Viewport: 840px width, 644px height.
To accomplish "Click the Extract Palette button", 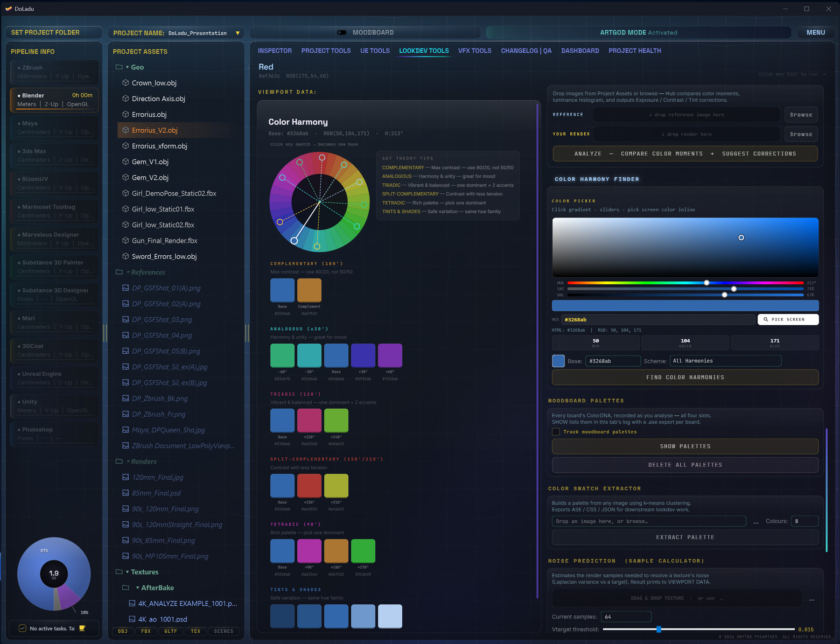I will (x=685, y=537).
